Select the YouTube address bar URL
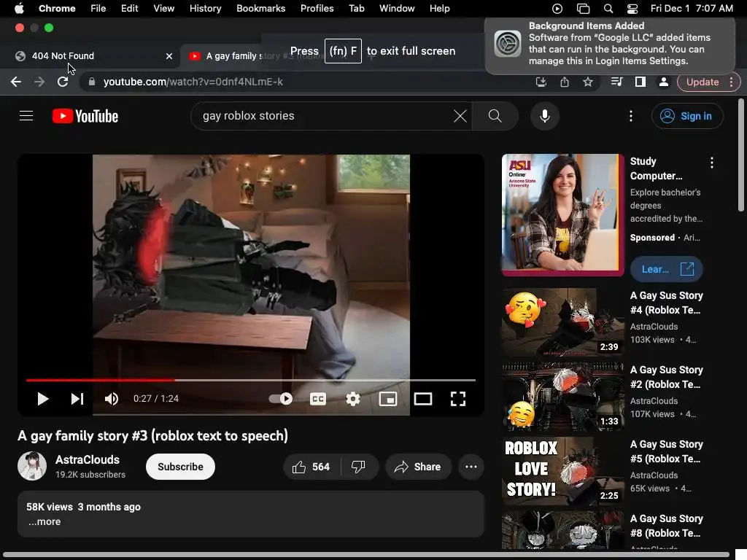The width and height of the screenshot is (747, 560). pos(193,82)
